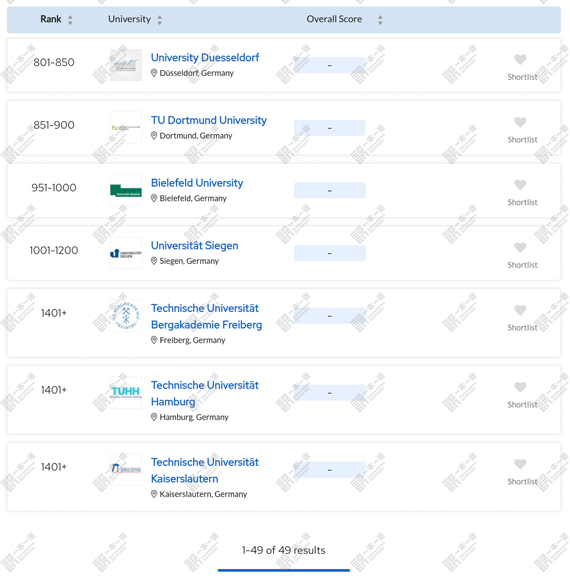
Task: Click the Universität Siegen logo
Action: coord(126,253)
